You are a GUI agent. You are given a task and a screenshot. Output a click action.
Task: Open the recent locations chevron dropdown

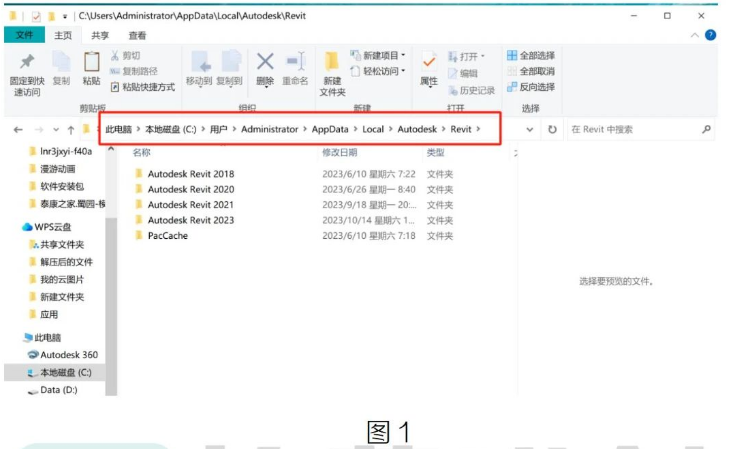click(x=56, y=130)
